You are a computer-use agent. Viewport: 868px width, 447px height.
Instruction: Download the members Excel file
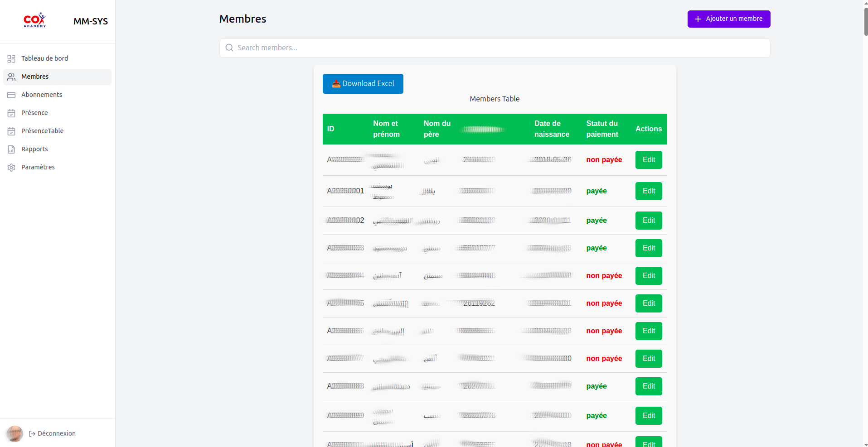(x=363, y=84)
